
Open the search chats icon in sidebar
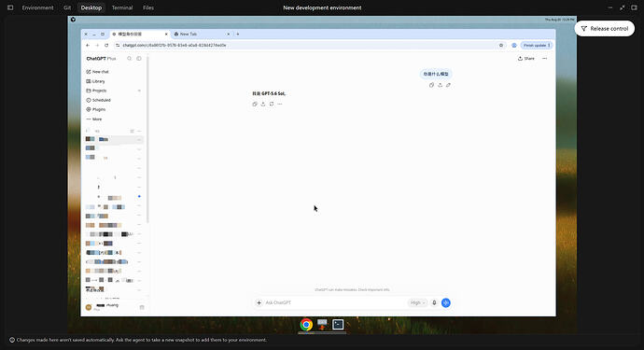pyautogui.click(x=130, y=58)
